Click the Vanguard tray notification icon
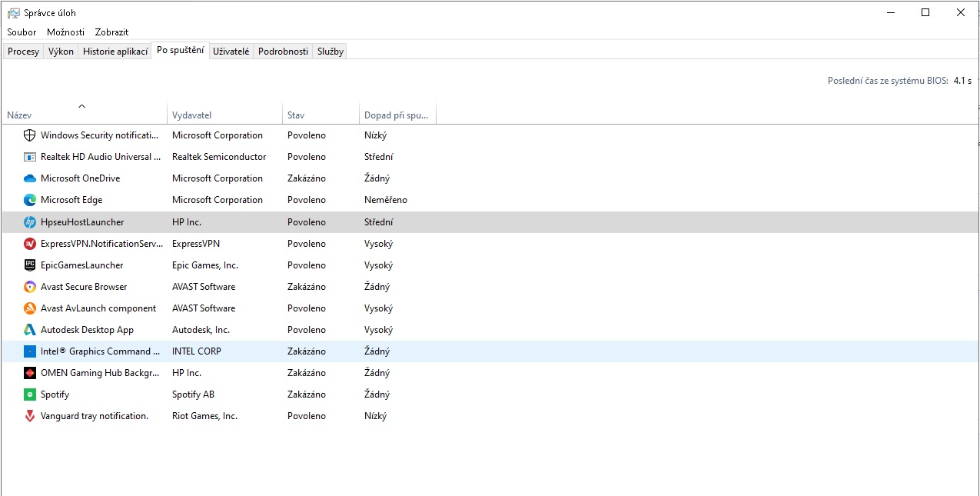This screenshot has width=980, height=496. click(30, 416)
